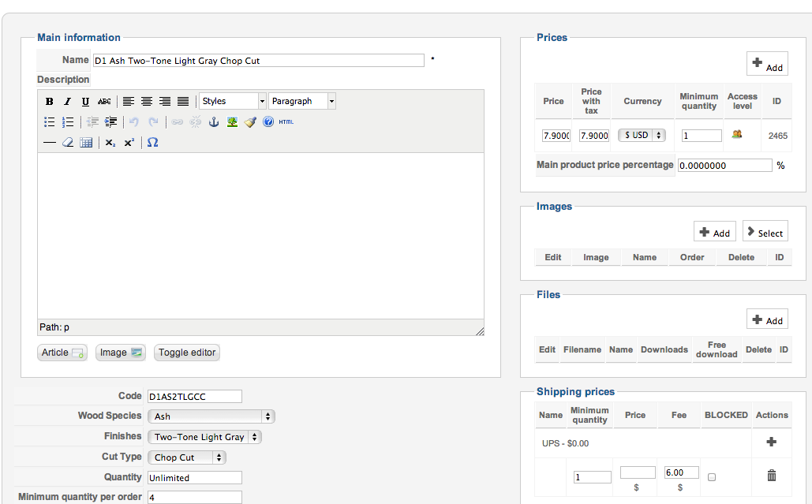Click Select in the Images section
Image resolution: width=812 pixels, height=504 pixels.
(765, 232)
